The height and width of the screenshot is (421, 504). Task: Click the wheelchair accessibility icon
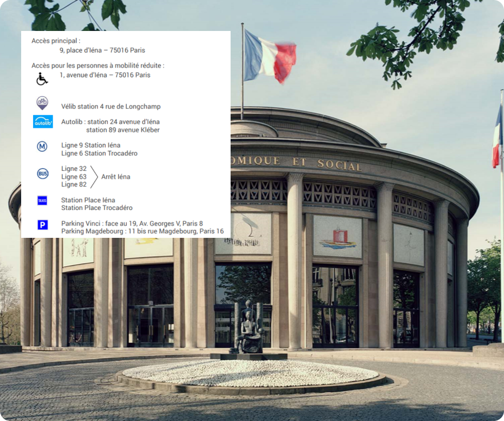click(x=42, y=79)
